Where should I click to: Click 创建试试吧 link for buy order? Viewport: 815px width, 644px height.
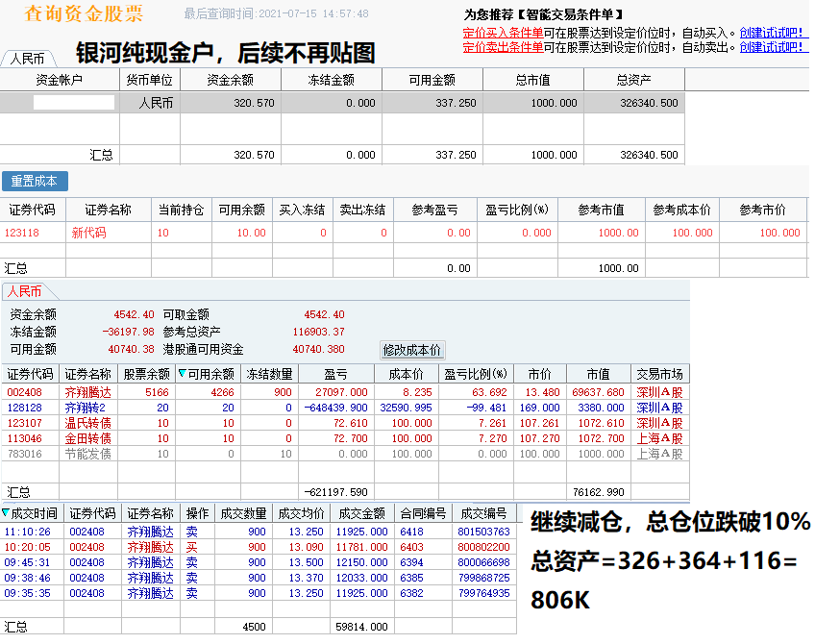click(774, 33)
